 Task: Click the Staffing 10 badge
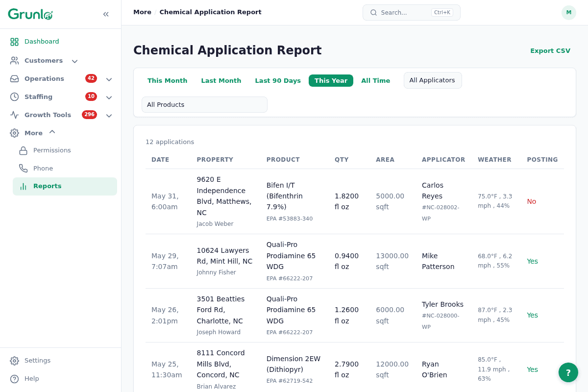pyautogui.click(x=91, y=97)
